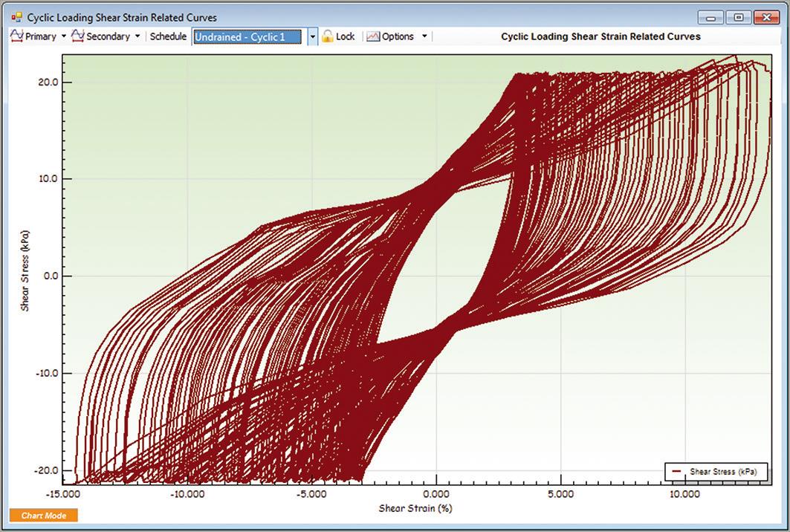790x532 pixels.
Task: Click the application icon in title bar
Action: click(16, 17)
